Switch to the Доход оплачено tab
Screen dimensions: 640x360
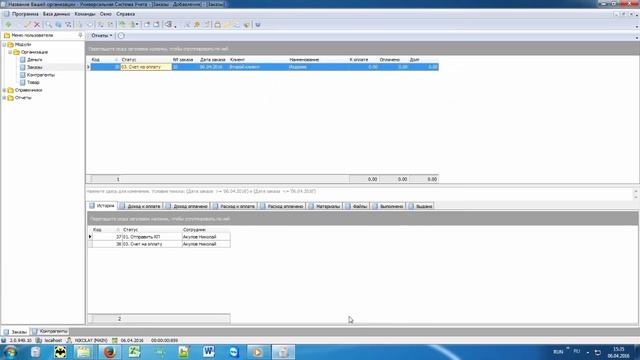pos(187,206)
